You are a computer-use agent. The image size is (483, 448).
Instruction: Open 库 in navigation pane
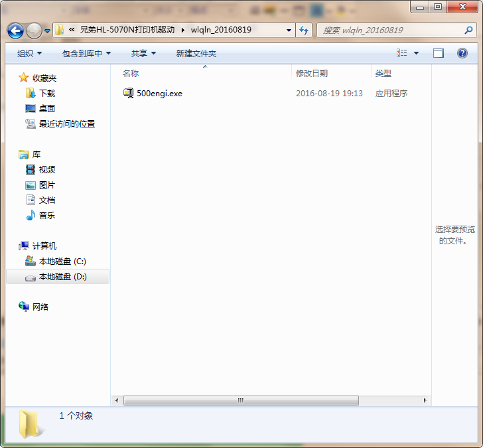(36, 155)
